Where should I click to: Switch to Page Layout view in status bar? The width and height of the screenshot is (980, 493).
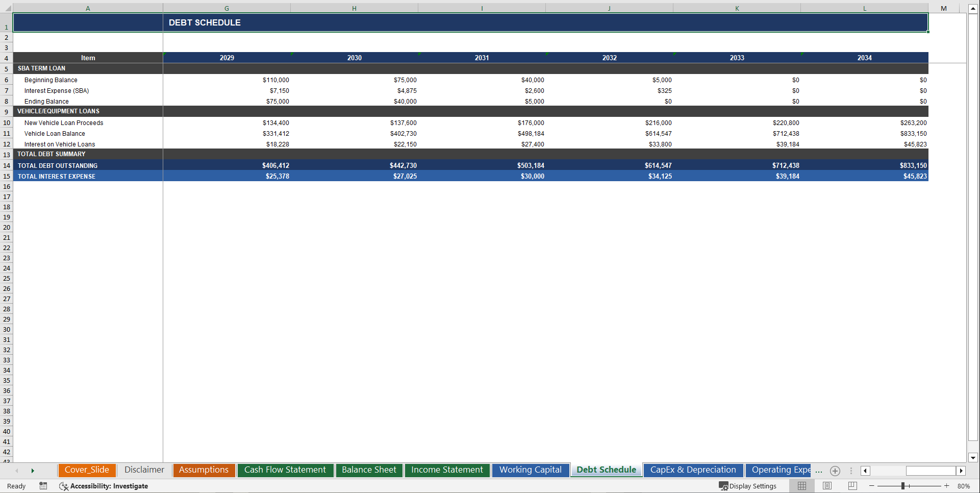tap(827, 486)
